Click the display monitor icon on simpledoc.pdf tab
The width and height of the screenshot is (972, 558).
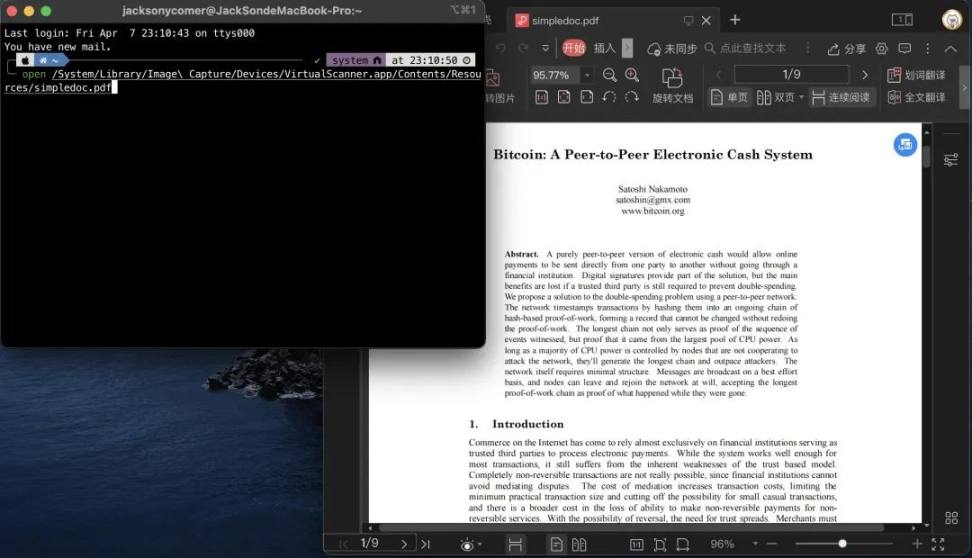coord(688,20)
